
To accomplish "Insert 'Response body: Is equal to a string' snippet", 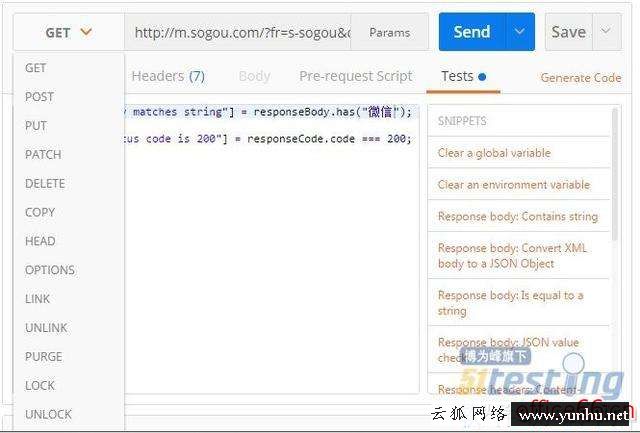I will tap(519, 303).
